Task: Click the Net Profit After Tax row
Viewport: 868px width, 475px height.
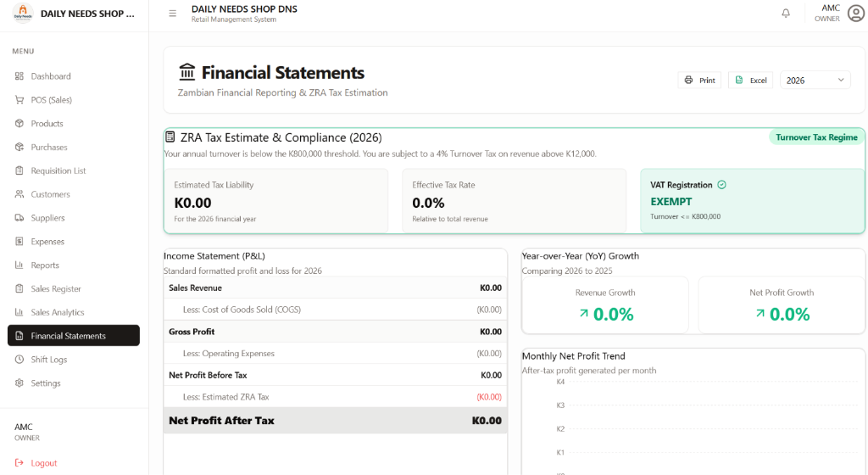Action: (336, 421)
